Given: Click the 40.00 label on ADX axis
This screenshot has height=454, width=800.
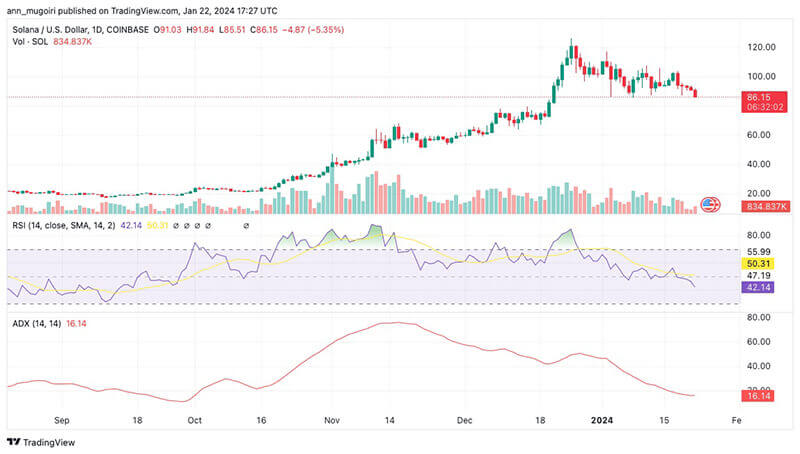Looking at the screenshot, I should coord(759,366).
